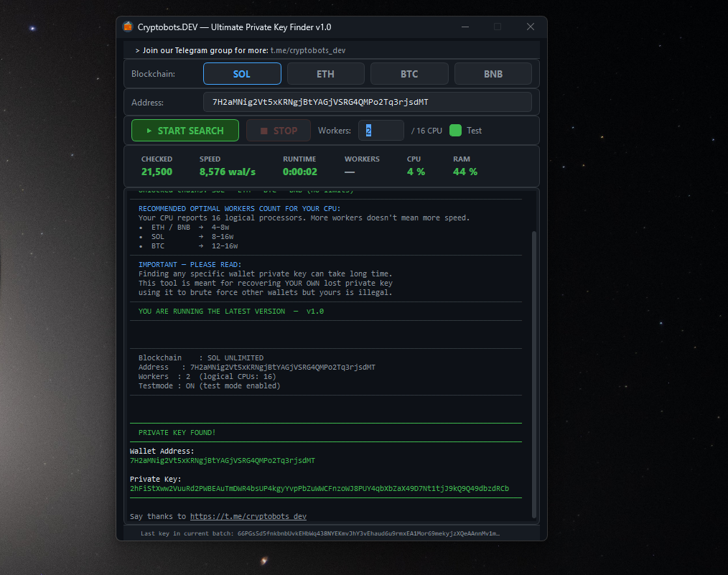Select the SOL blockchain option

click(x=242, y=74)
